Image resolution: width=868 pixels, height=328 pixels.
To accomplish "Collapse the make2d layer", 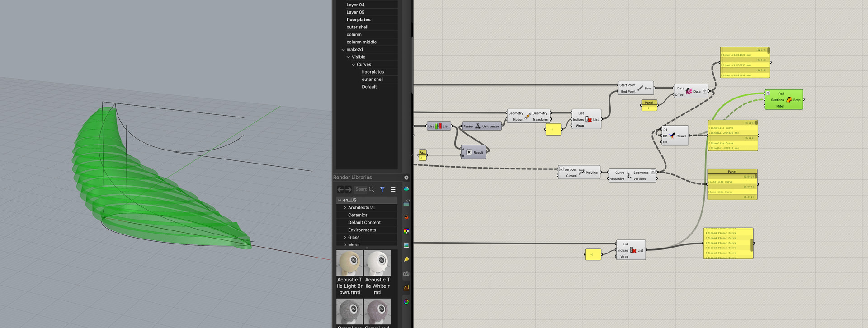I will (343, 50).
